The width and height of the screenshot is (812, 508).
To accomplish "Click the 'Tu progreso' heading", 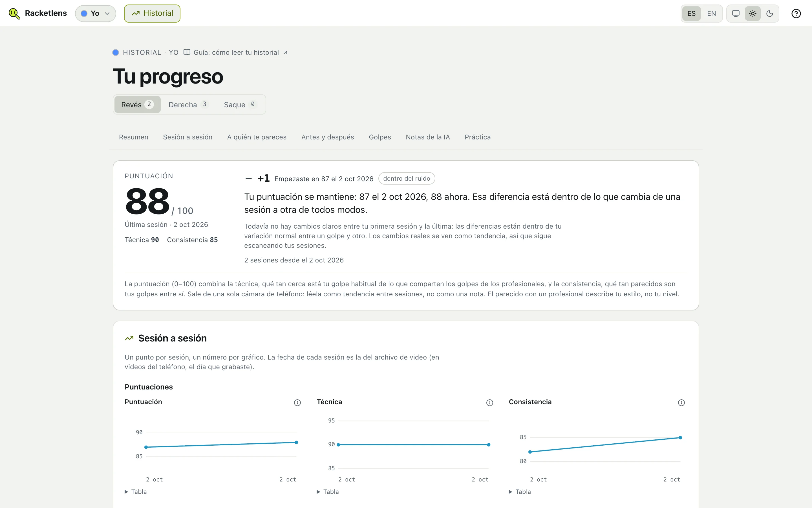I will [x=168, y=76].
